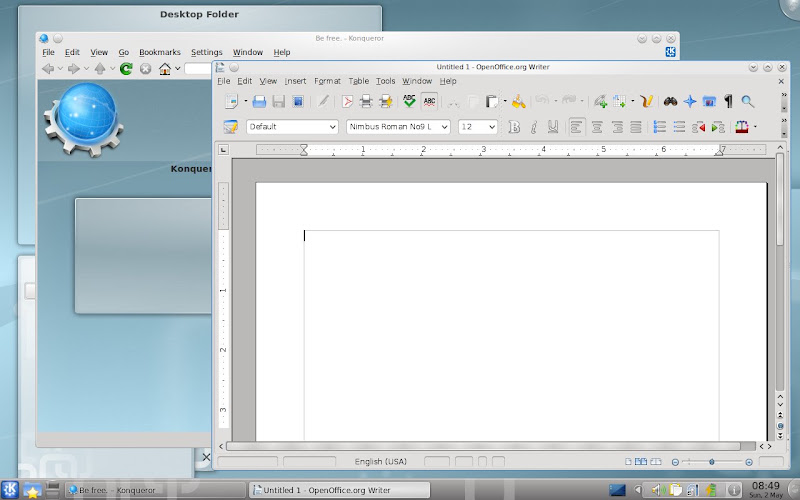Click Konqueror Back arrow icon

pyautogui.click(x=48, y=68)
